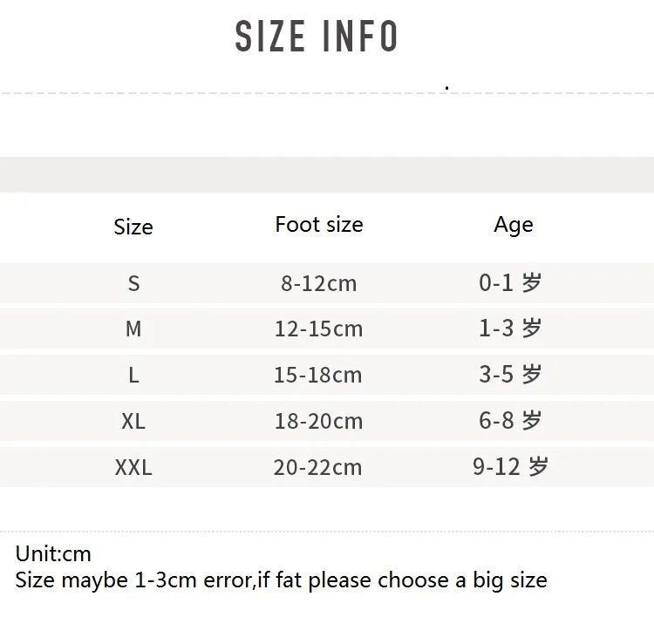
Task: Click the L size row label
Action: tap(133, 375)
